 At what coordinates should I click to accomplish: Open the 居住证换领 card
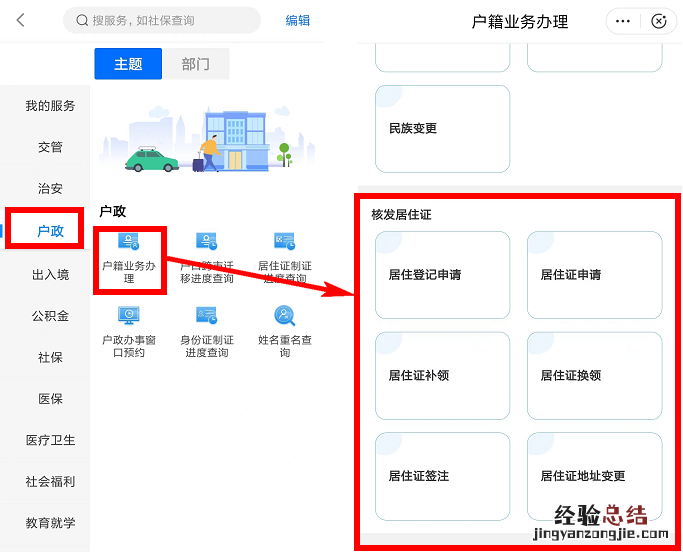pyautogui.click(x=595, y=376)
